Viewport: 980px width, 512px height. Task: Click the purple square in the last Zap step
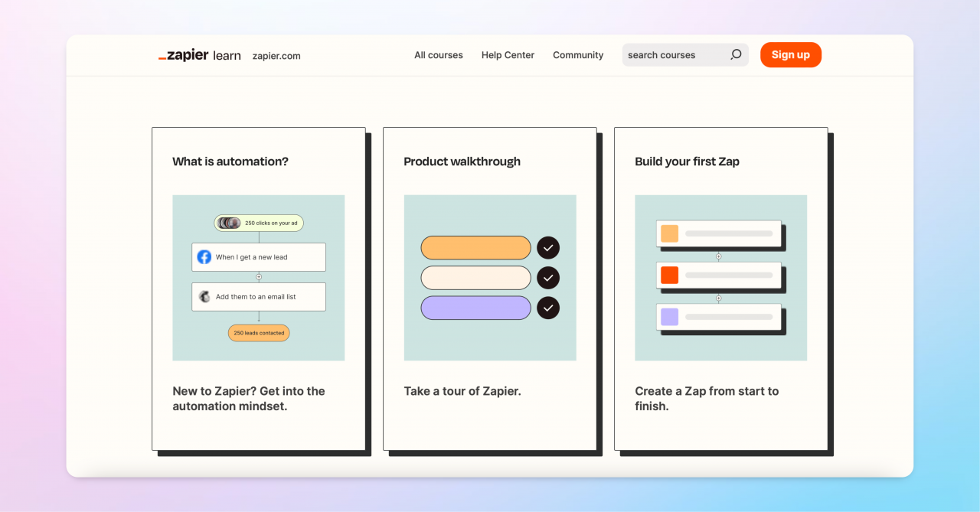669,316
